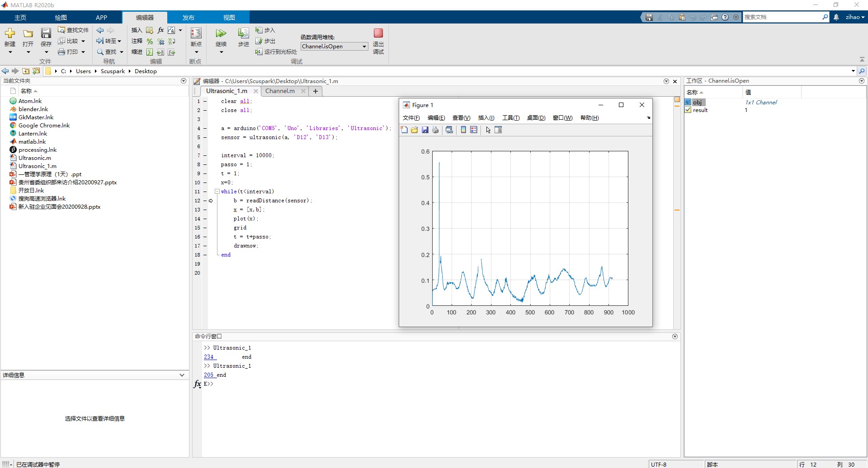Image resolution: width=868 pixels, height=468 pixels.
Task: Click the 保存 (Save) floppy icon in ribbon
Action: point(46,33)
